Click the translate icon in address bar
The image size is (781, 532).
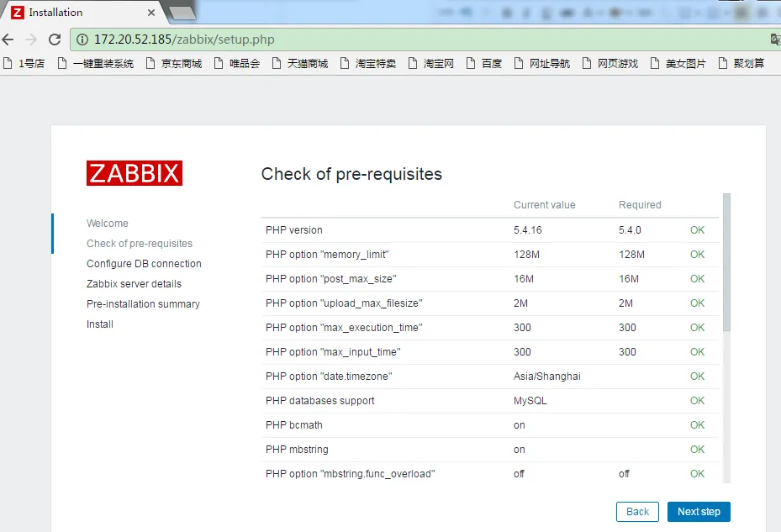click(x=775, y=40)
